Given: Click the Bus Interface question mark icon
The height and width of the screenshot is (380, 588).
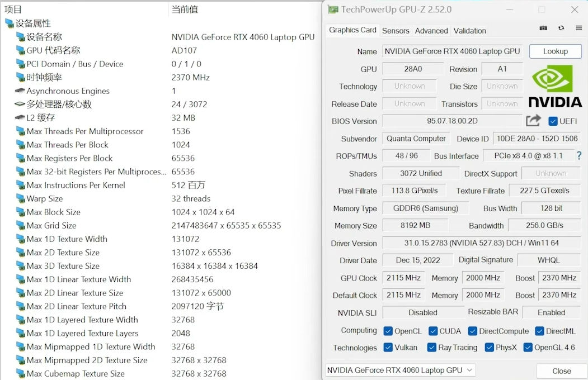Looking at the screenshot, I should click(x=579, y=156).
